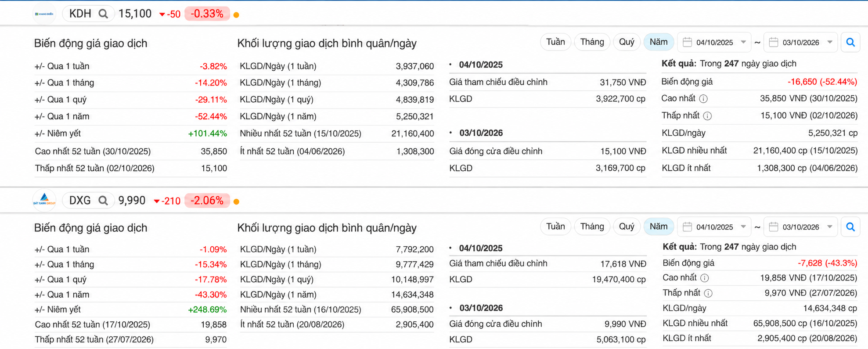Image resolution: width=868 pixels, height=349 pixels.
Task: Click KDH -0.33% change badge
Action: (207, 14)
